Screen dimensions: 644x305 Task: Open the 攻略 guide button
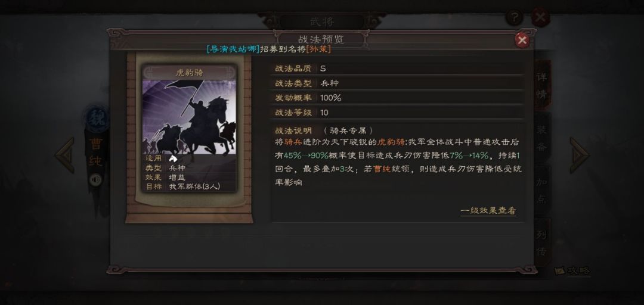tap(572, 270)
